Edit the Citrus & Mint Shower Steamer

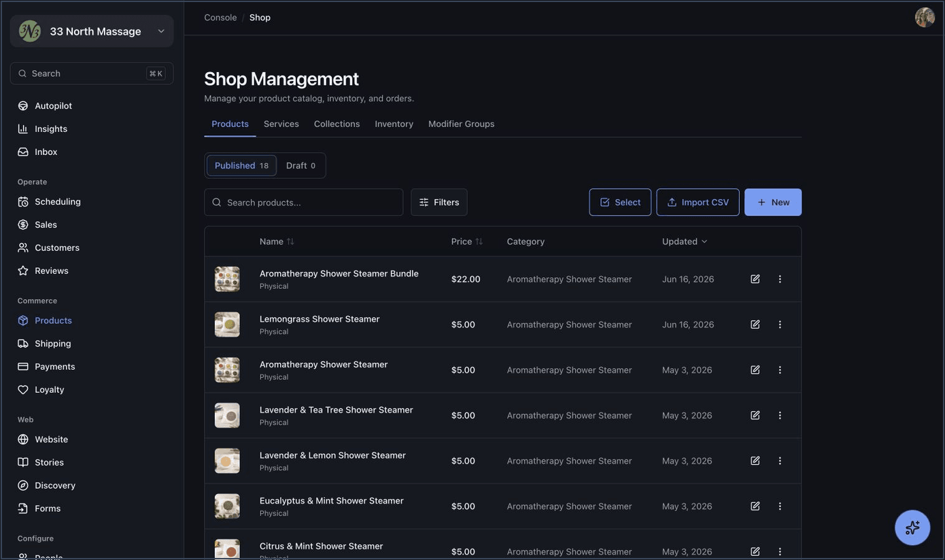coord(755,552)
